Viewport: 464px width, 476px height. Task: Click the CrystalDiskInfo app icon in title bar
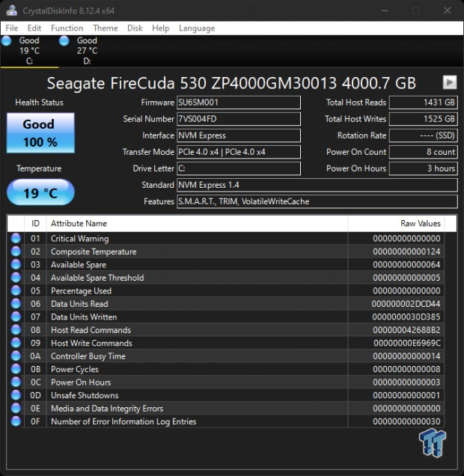[x=11, y=10]
